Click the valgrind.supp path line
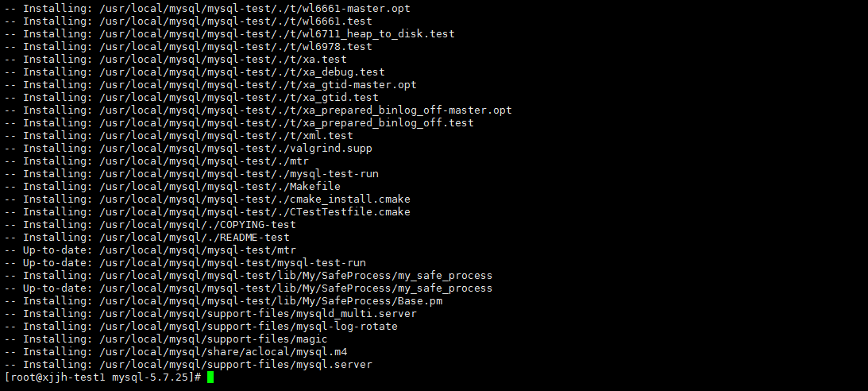 point(188,149)
